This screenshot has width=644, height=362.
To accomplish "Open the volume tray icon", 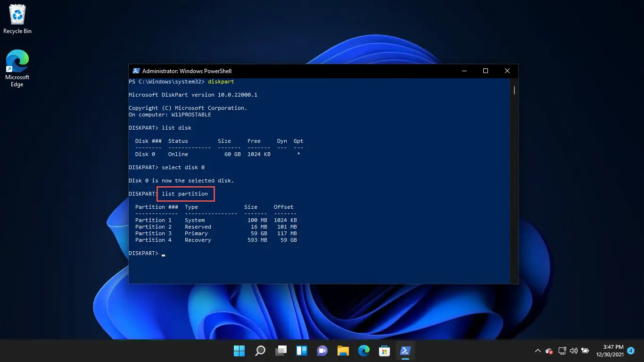I will [574, 351].
